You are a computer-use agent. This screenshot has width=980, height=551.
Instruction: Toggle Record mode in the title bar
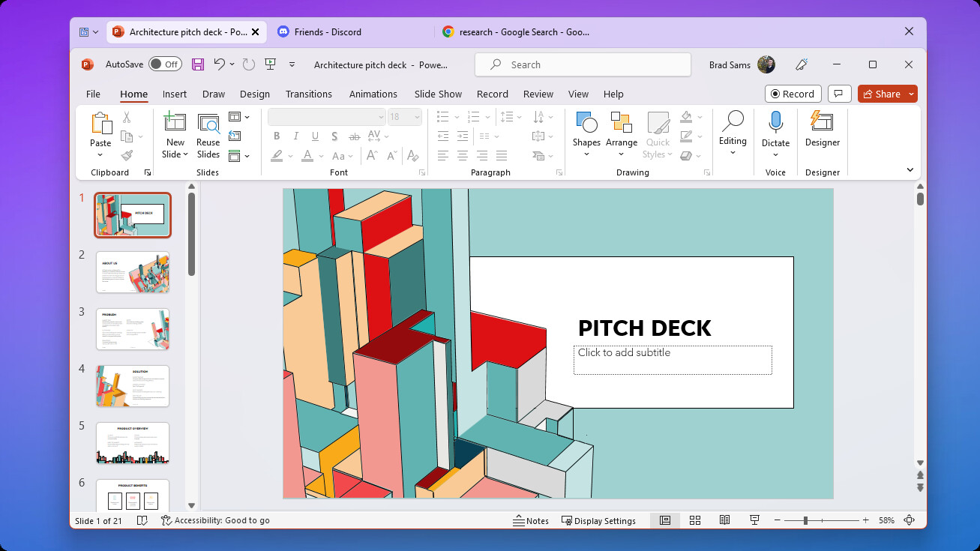pyautogui.click(x=793, y=93)
